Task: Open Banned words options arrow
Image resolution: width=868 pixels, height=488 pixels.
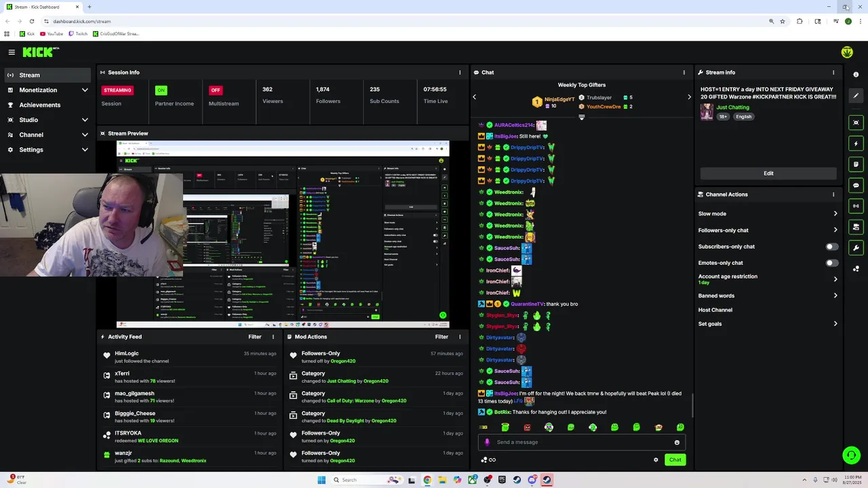Action: (835, 296)
